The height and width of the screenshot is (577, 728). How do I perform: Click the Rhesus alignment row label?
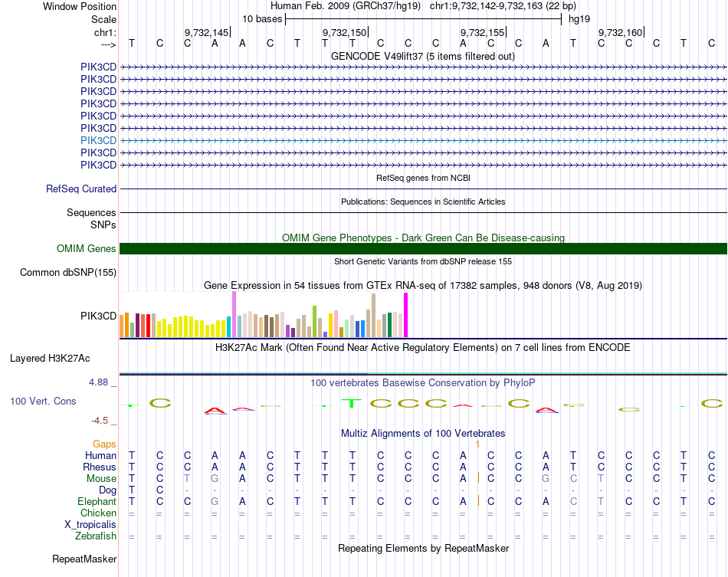click(100, 467)
